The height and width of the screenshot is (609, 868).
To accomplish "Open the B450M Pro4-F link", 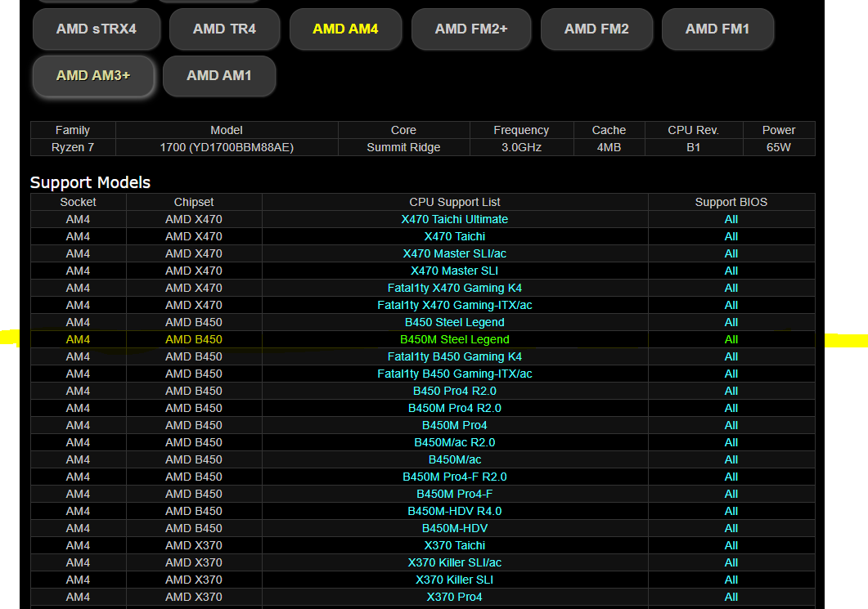I will 455,494.
